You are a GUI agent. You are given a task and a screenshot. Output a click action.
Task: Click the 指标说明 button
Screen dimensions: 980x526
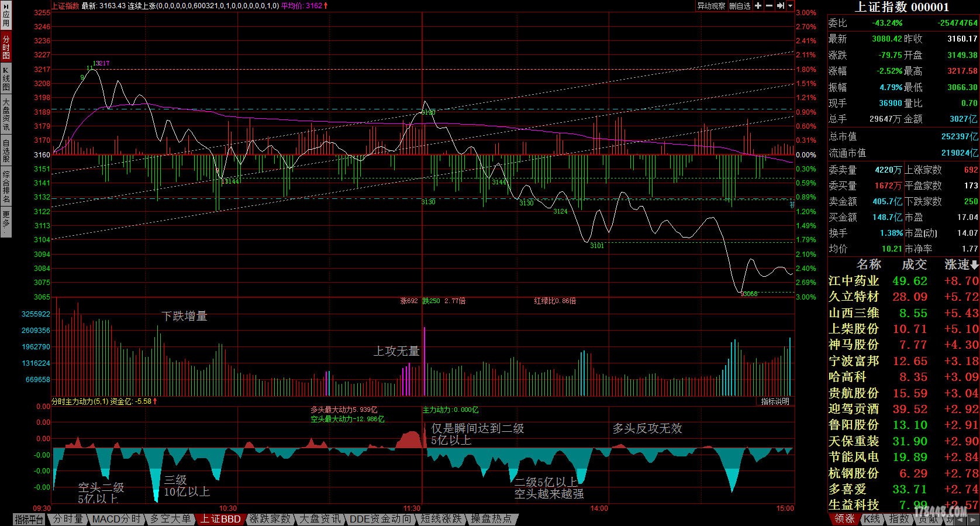[x=775, y=401]
